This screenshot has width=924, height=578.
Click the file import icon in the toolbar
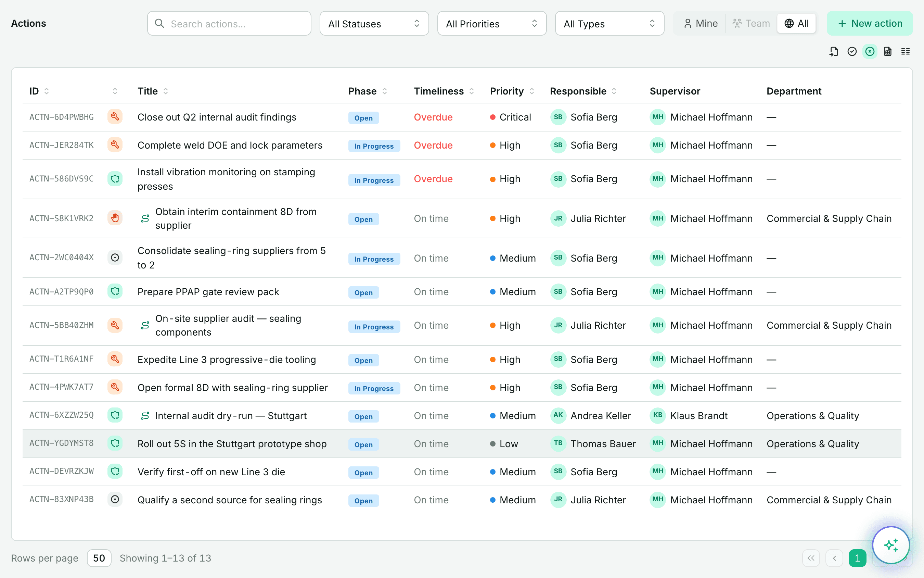834,52
